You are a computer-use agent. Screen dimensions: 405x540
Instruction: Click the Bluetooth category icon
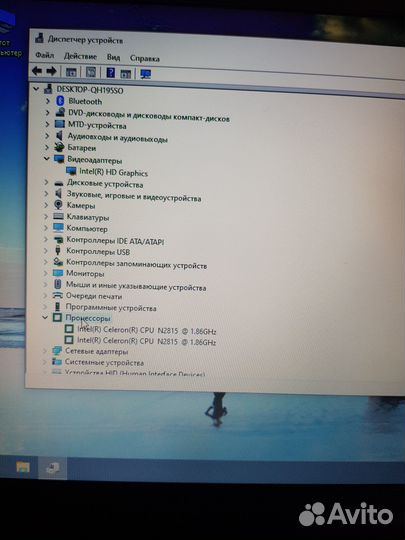coord(61,101)
